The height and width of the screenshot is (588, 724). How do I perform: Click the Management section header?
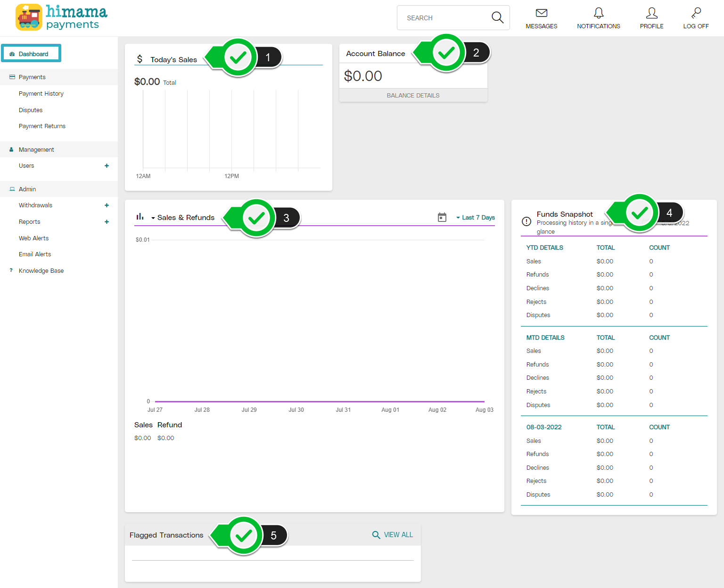37,149
